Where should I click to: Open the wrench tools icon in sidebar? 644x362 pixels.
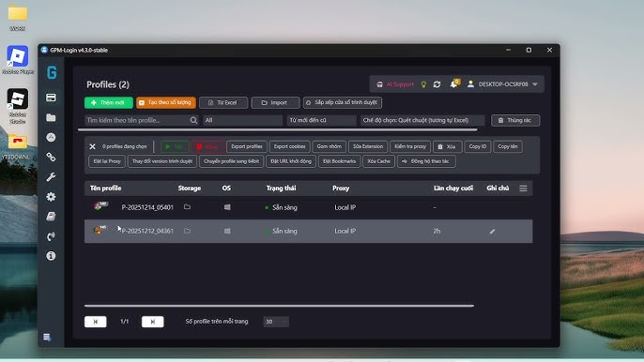tap(51, 177)
